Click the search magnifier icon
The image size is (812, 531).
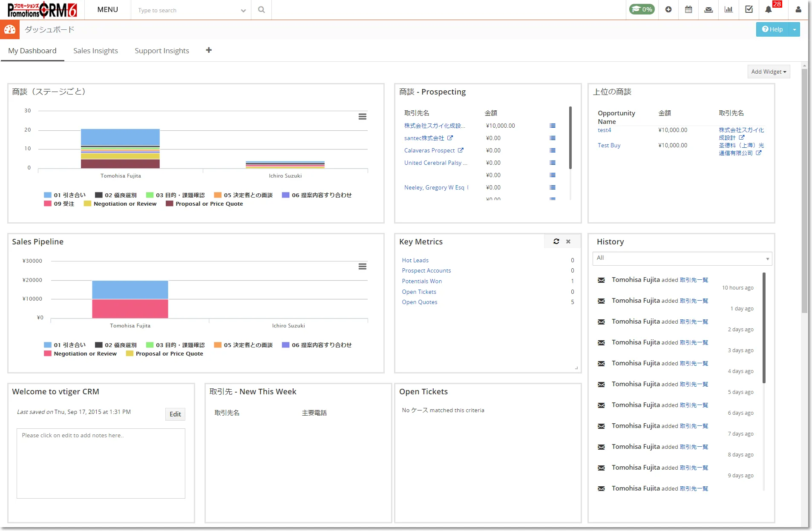pos(261,10)
